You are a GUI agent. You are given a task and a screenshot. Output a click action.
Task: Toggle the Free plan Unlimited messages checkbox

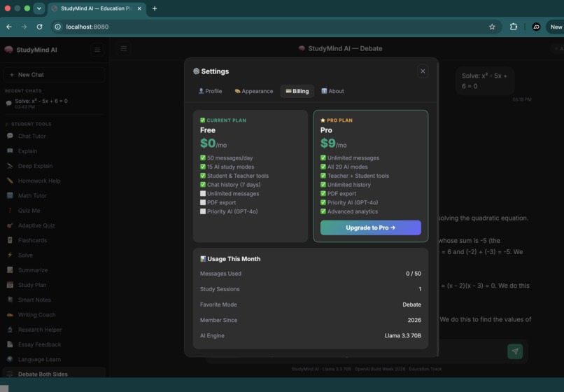(203, 194)
